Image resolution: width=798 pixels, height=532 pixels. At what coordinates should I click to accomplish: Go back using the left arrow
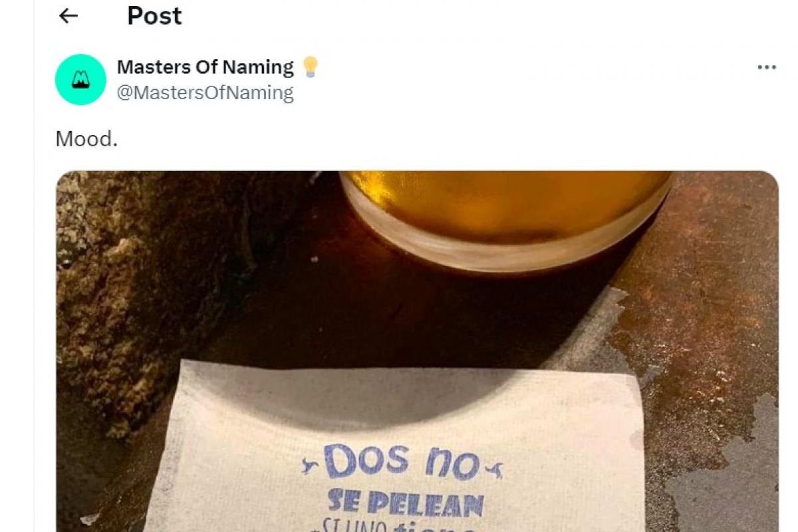click(x=68, y=16)
